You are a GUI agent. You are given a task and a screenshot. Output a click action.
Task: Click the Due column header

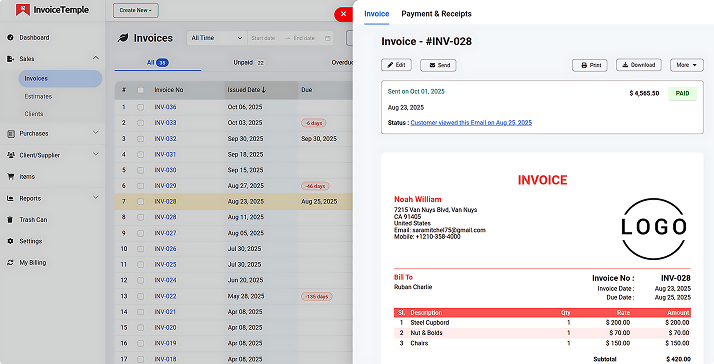(306, 90)
